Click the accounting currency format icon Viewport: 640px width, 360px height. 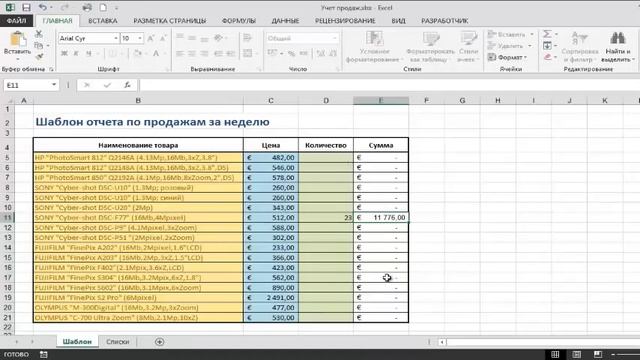pyautogui.click(x=273, y=53)
